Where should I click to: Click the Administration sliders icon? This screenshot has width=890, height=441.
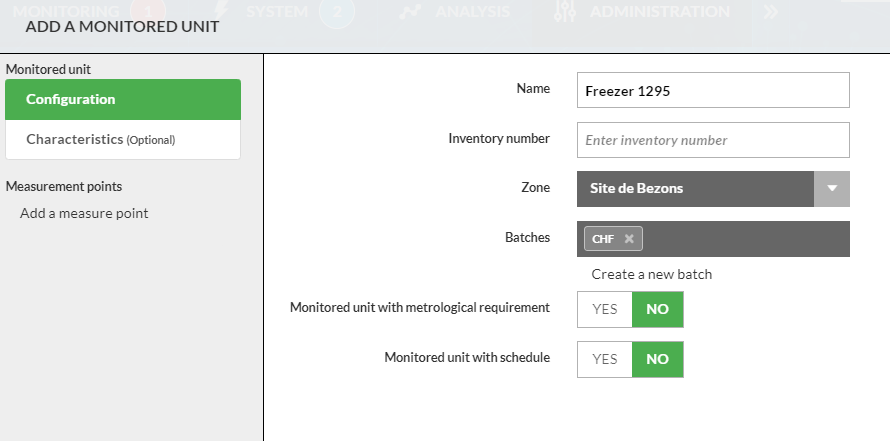pos(565,11)
